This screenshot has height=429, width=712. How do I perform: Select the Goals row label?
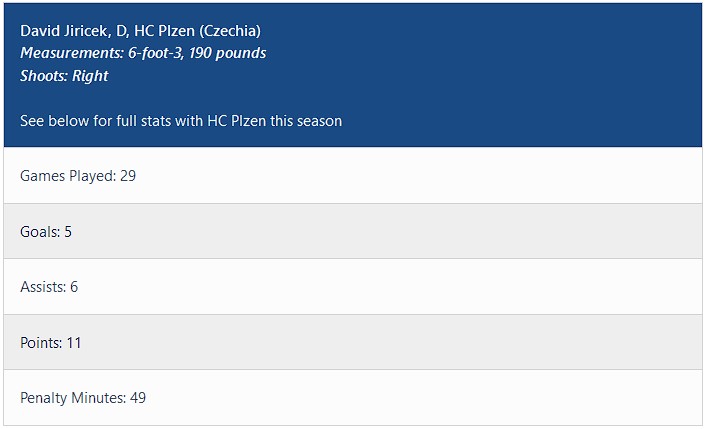(x=40, y=232)
